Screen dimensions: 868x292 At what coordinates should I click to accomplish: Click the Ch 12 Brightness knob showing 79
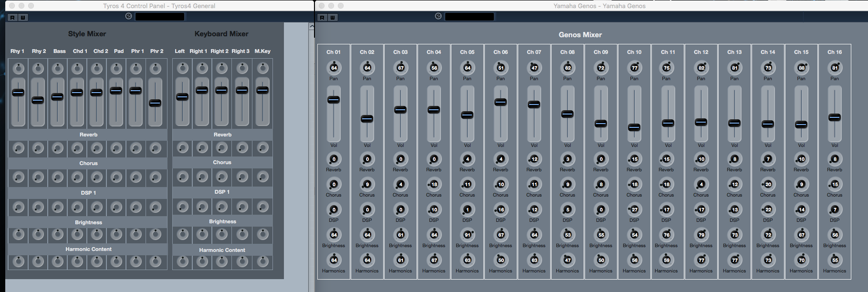pyautogui.click(x=701, y=235)
